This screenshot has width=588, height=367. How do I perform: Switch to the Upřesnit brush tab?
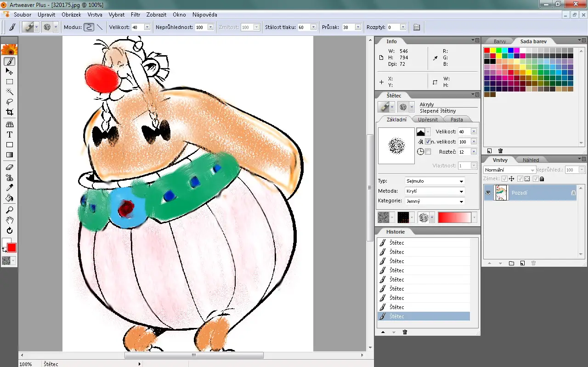click(428, 120)
